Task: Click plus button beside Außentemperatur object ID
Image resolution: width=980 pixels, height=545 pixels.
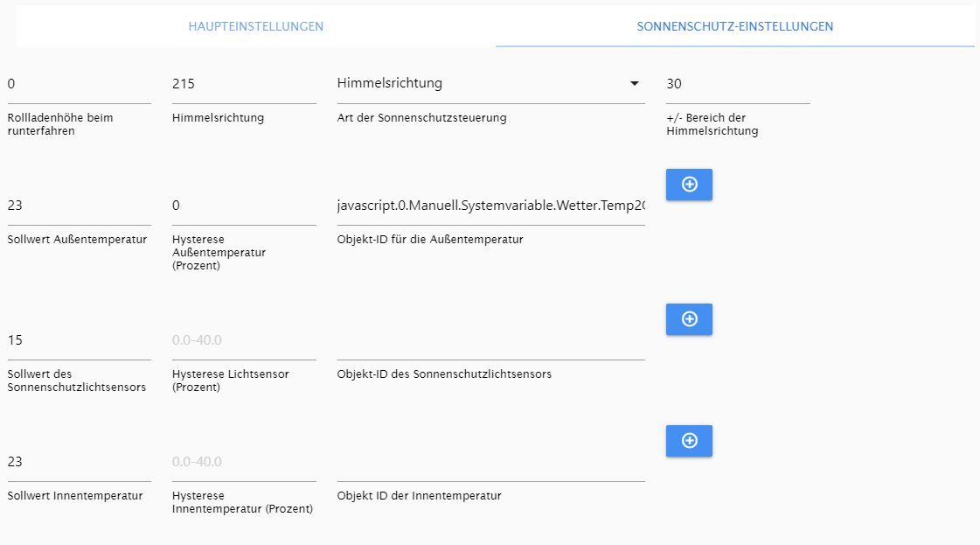Action: 689,185
